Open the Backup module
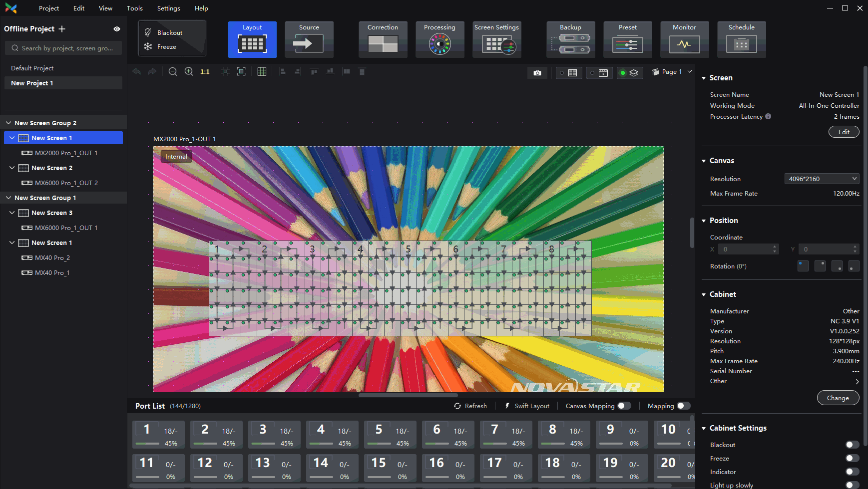 571,39
